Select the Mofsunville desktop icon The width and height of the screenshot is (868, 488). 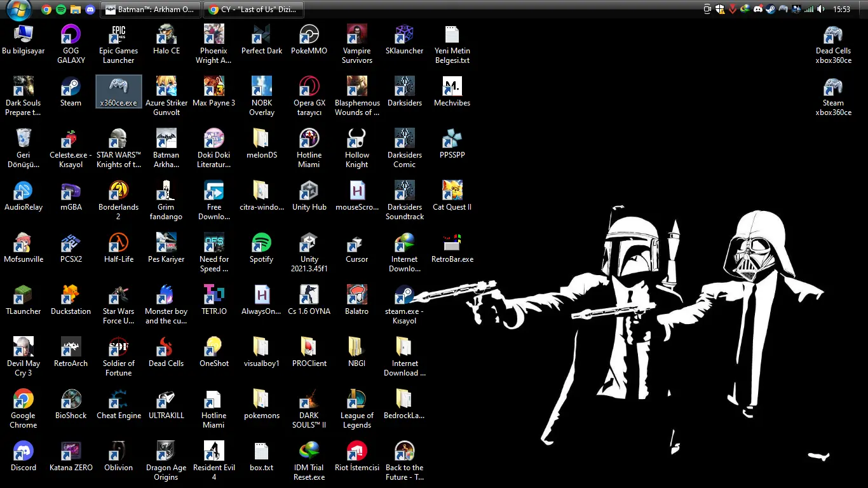24,248
